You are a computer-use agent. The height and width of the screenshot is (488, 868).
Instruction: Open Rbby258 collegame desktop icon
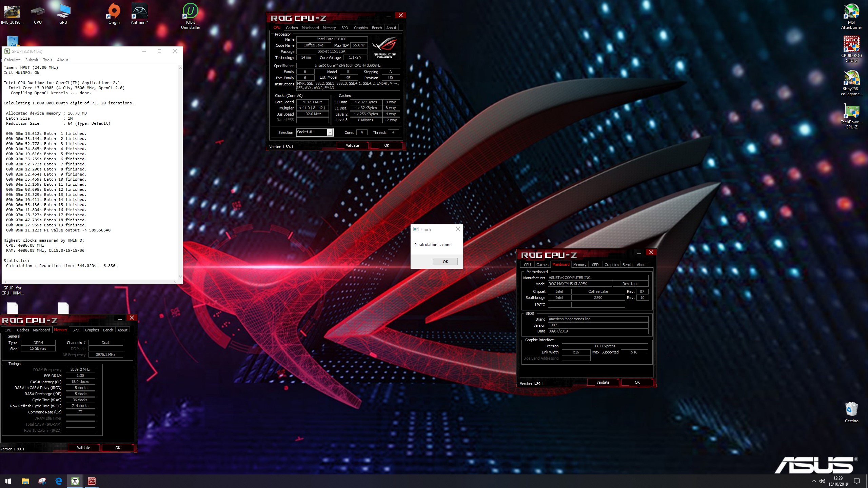[x=851, y=83]
